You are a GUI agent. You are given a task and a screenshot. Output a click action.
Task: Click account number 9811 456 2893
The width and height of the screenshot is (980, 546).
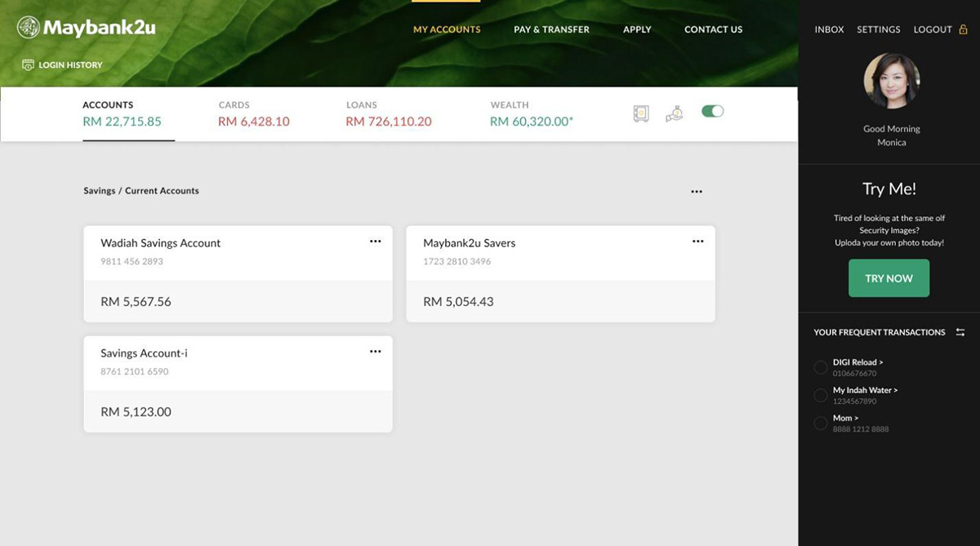tap(132, 262)
